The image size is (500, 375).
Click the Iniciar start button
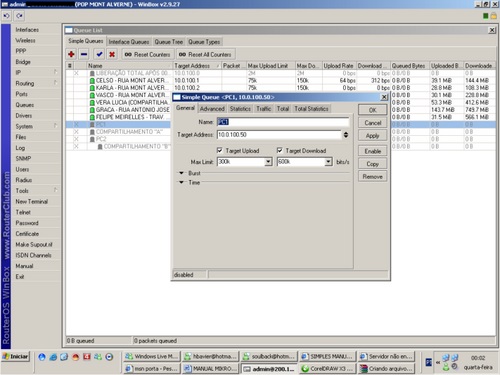pyautogui.click(x=15, y=357)
